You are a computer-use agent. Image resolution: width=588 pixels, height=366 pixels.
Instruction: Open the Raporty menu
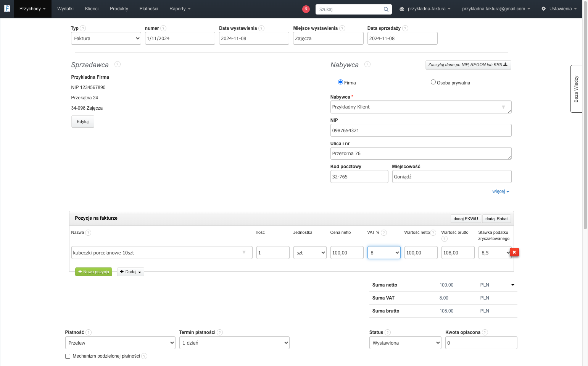(x=180, y=9)
